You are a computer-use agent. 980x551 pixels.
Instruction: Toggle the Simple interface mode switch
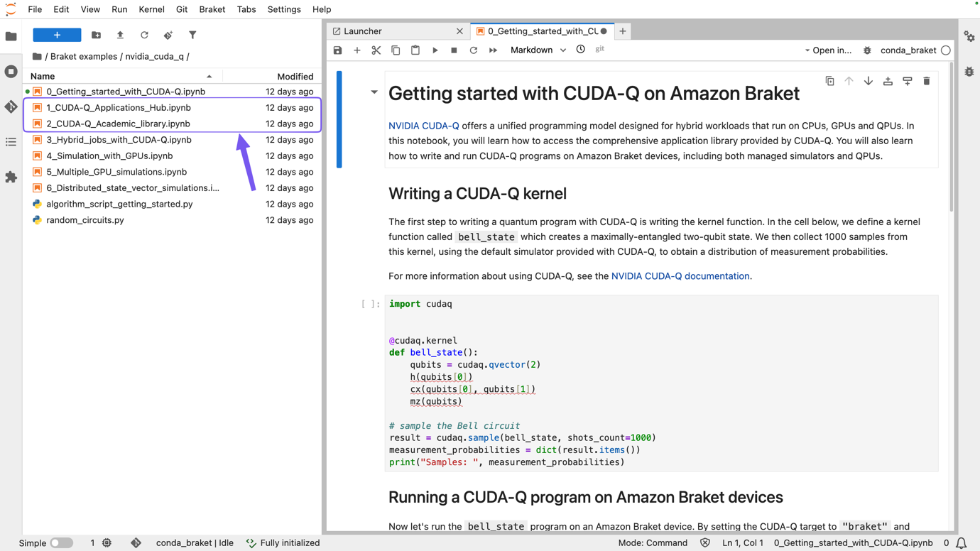[61, 543]
